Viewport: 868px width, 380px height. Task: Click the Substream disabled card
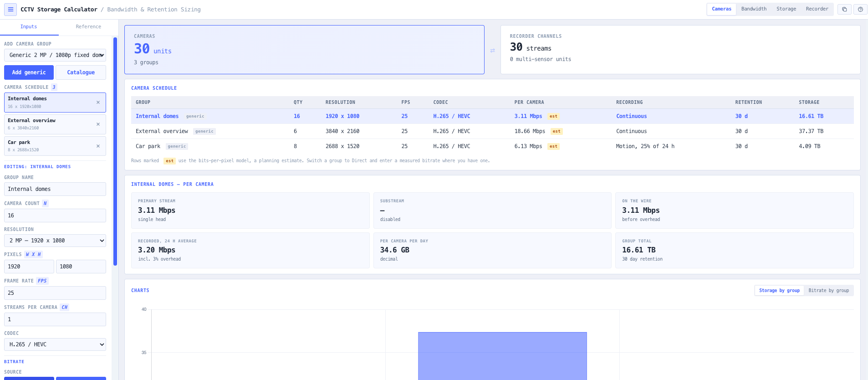(492, 211)
